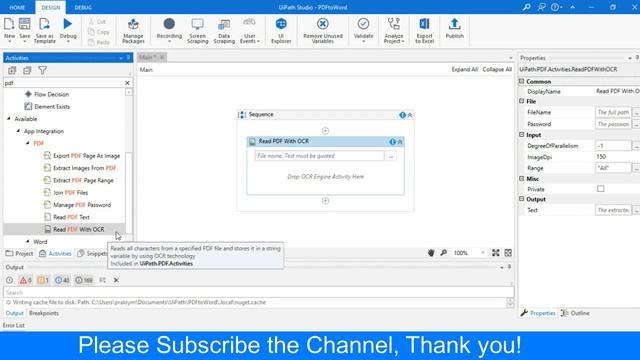
Task: Add activity above Read PDF With OCR
Action: pyautogui.click(x=325, y=131)
